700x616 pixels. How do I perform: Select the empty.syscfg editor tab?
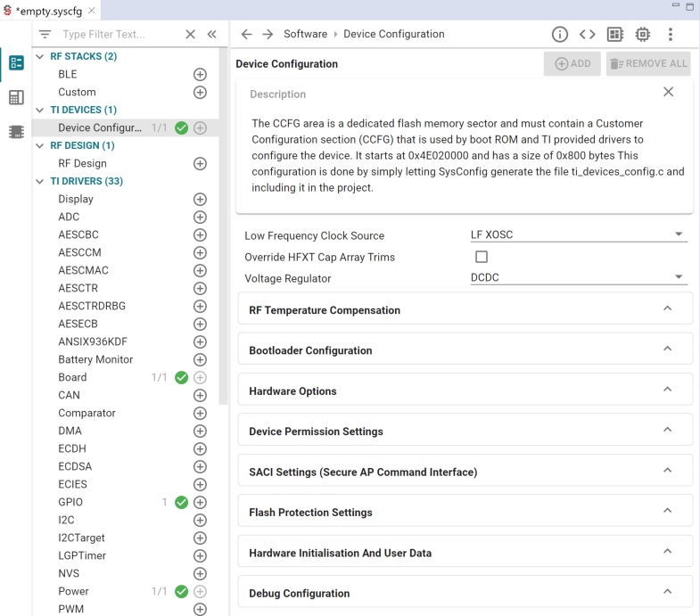[x=50, y=10]
